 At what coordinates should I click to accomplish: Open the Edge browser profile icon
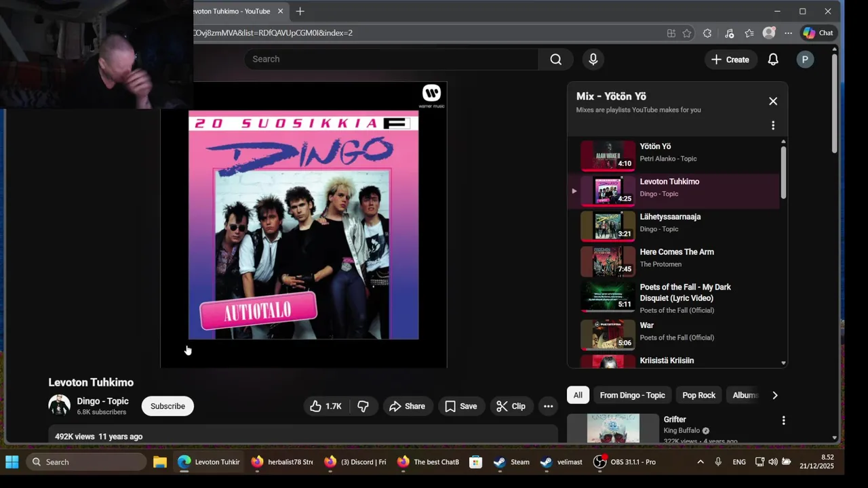pos(768,33)
